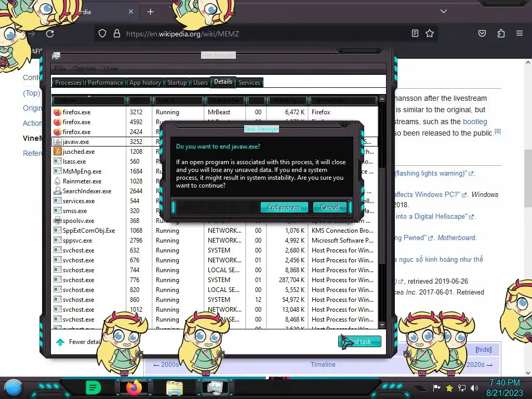Click firefox.exe icon with PID 3212
This screenshot has height=399, width=532.
[57, 112]
